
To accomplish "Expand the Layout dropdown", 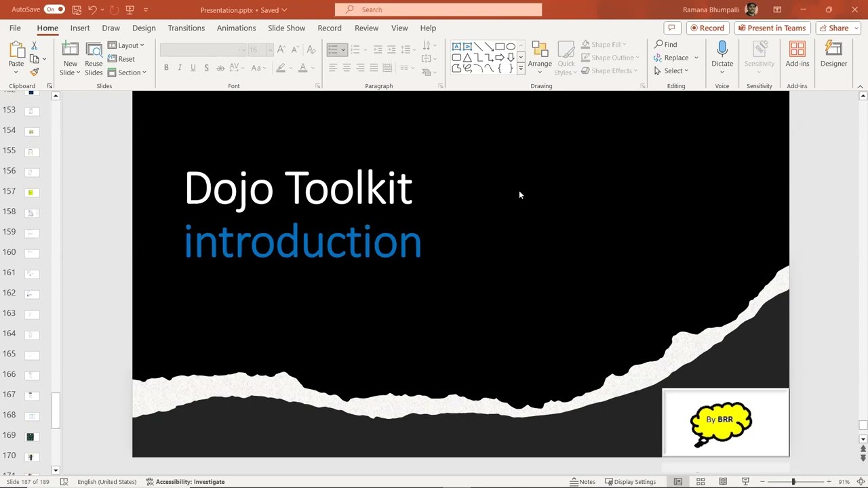I will click(x=126, y=45).
